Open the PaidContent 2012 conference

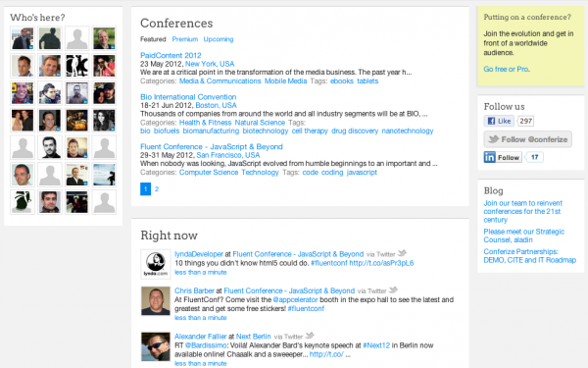171,55
